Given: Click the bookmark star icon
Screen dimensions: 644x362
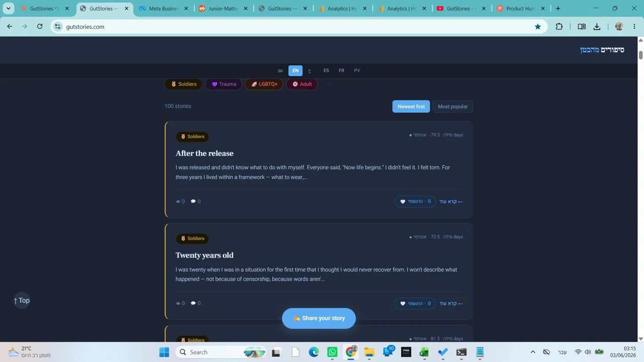Looking at the screenshot, I should 538,27.
